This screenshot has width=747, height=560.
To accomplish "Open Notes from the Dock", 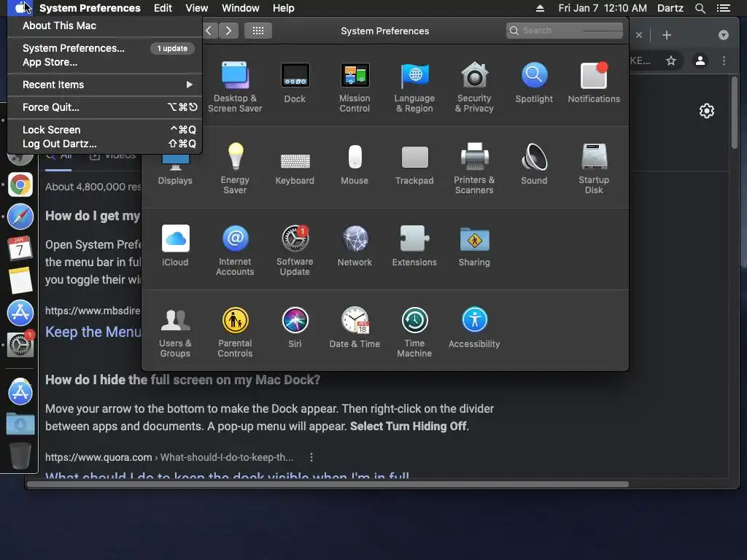I will pos(20,281).
